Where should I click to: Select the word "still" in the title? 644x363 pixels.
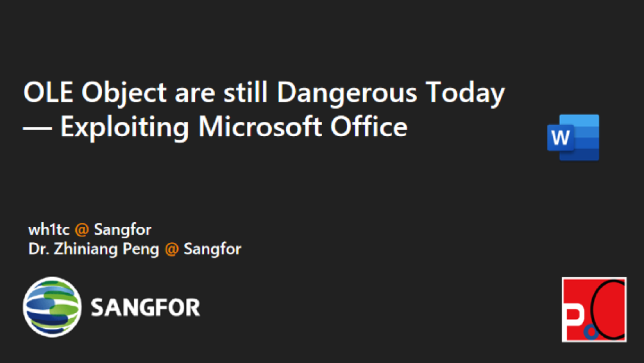(x=246, y=93)
